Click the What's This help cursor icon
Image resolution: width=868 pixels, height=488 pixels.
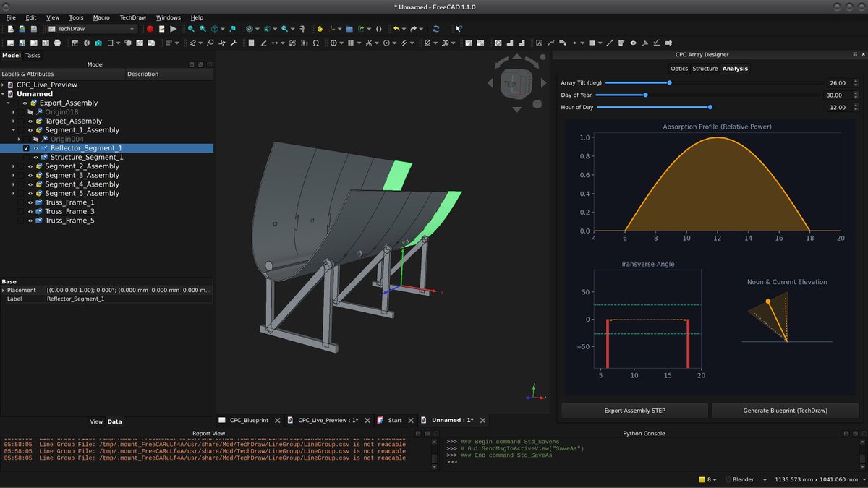pos(459,29)
